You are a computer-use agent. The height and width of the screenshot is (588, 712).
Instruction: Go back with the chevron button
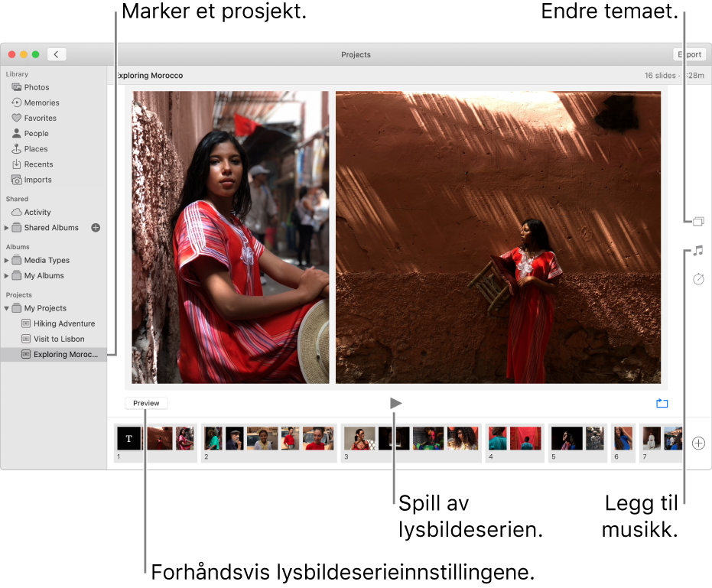point(57,54)
